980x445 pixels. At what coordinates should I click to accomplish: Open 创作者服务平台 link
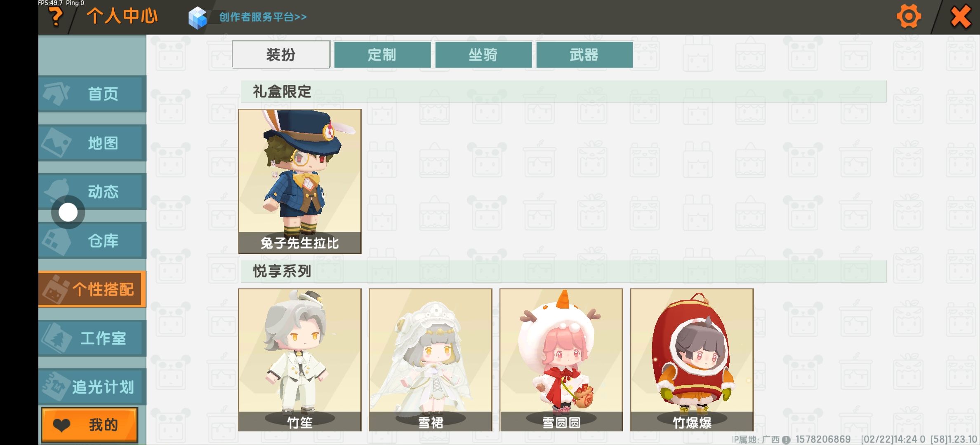tap(263, 17)
